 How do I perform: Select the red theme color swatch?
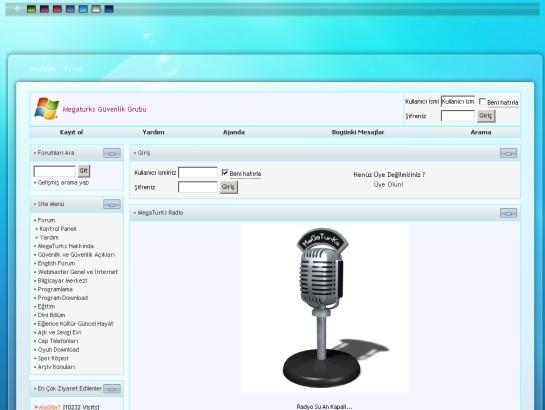57,9
